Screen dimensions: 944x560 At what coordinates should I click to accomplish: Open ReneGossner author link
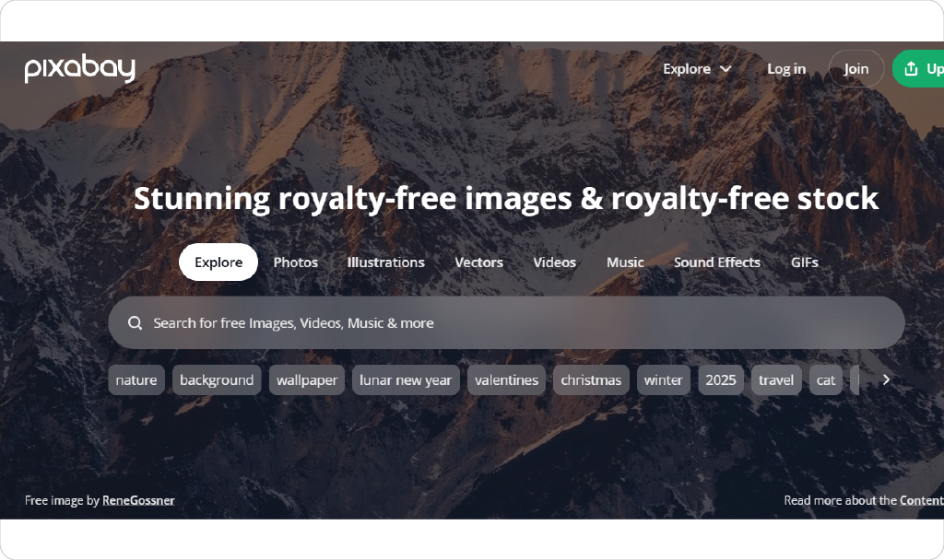click(x=138, y=500)
